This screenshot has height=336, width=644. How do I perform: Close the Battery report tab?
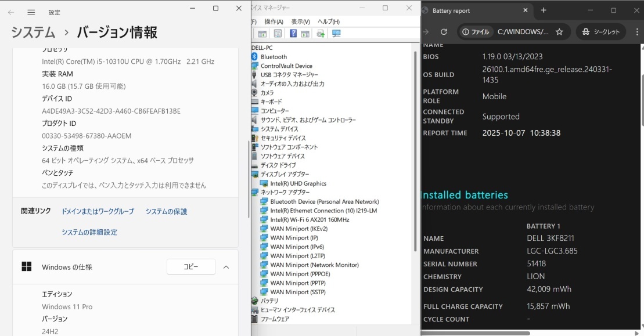(526, 10)
